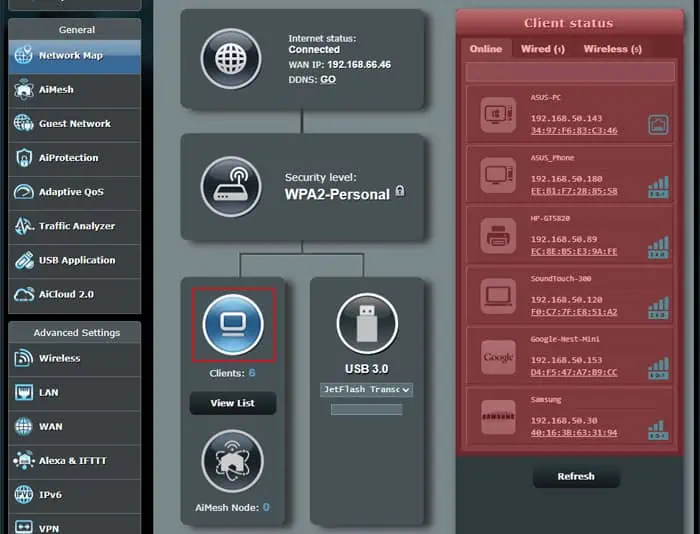Image resolution: width=700 pixels, height=534 pixels.
Task: Click the client search input field
Action: click(570, 72)
